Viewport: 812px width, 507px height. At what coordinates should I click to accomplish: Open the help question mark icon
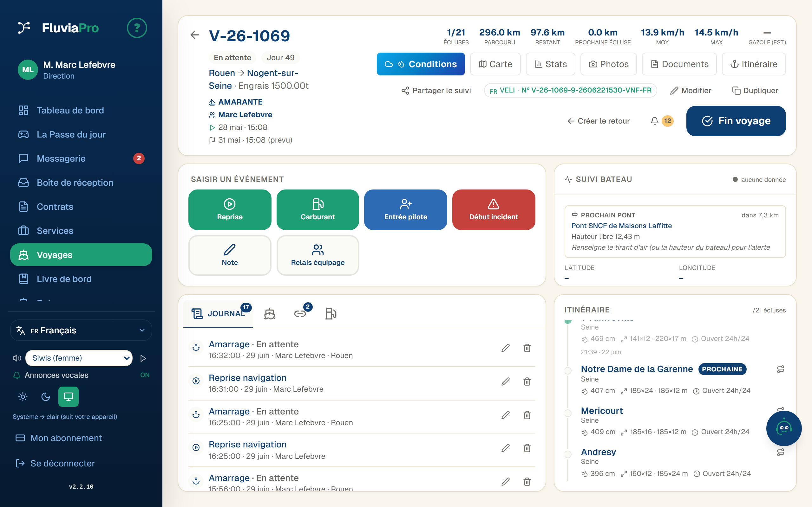pos(137,28)
